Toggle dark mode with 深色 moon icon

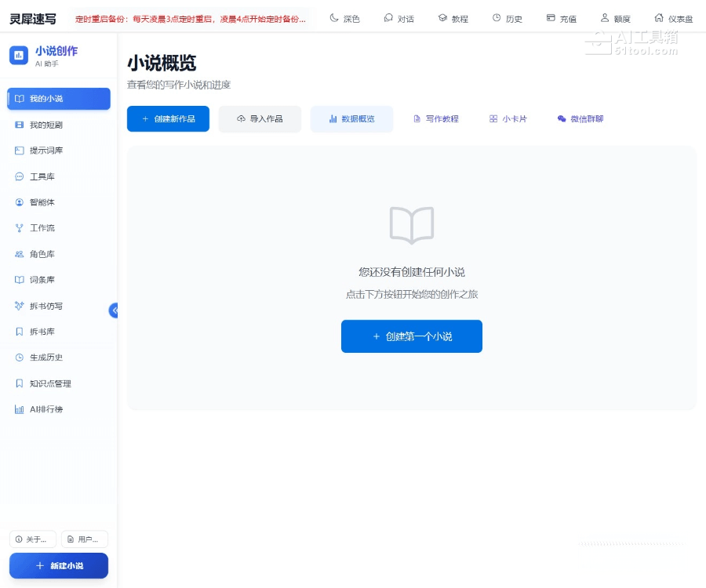tap(344, 18)
